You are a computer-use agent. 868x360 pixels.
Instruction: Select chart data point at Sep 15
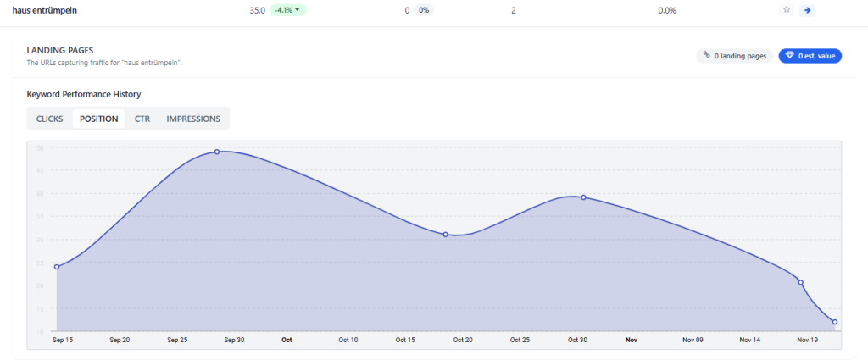coord(57,267)
